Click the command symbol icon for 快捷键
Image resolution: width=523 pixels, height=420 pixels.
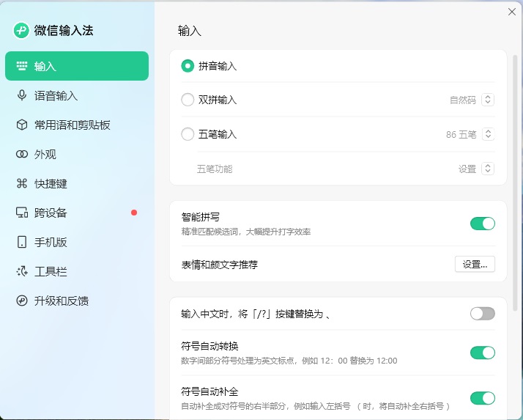[x=22, y=183]
